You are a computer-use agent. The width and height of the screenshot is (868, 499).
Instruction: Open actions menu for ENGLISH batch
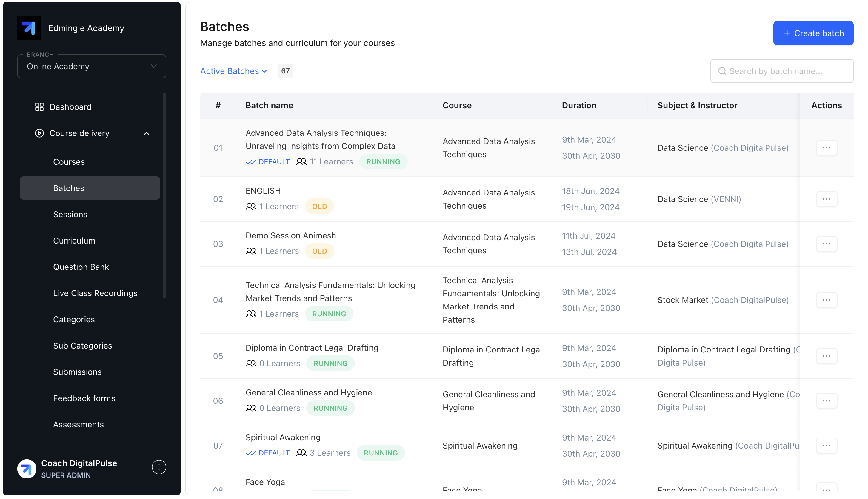[826, 199]
